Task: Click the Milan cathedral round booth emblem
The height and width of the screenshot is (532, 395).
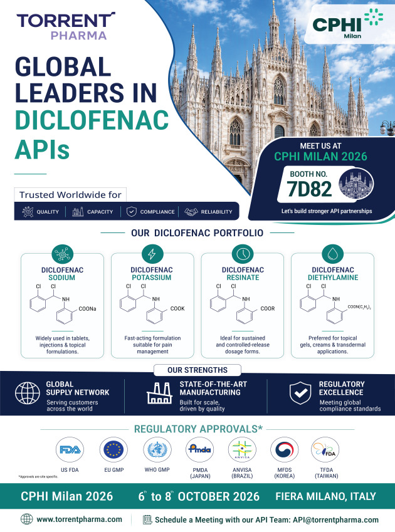Action: [356, 185]
